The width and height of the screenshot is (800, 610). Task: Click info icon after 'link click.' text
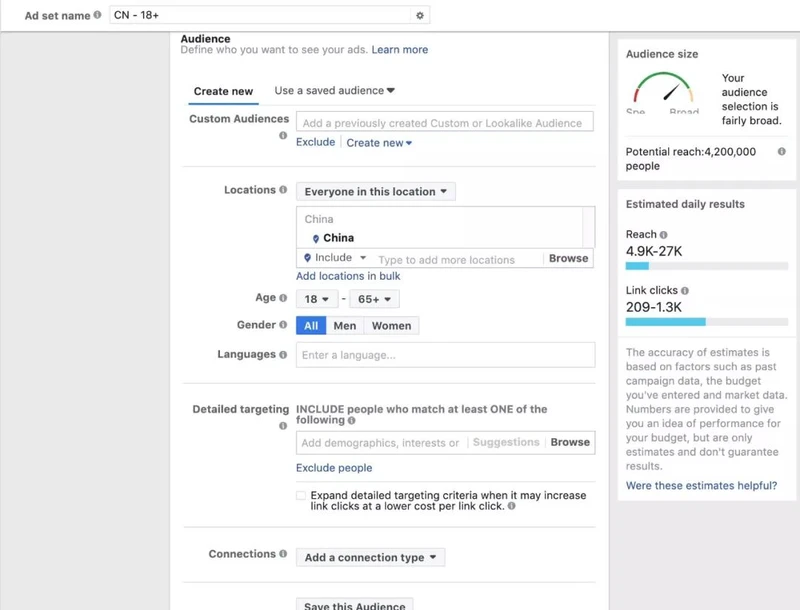[x=511, y=506]
